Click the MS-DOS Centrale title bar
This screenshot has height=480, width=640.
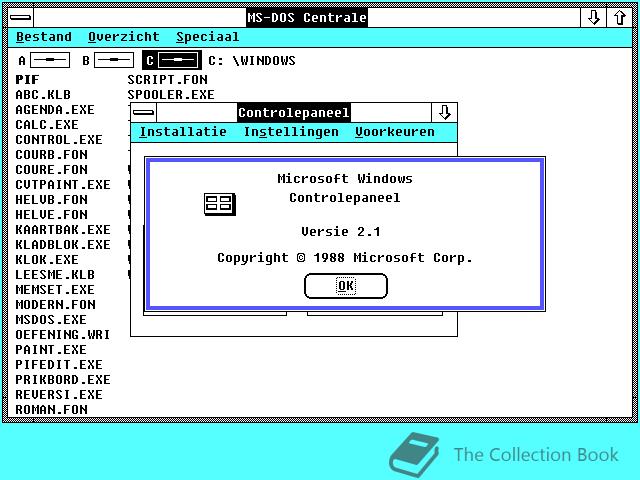(307, 18)
